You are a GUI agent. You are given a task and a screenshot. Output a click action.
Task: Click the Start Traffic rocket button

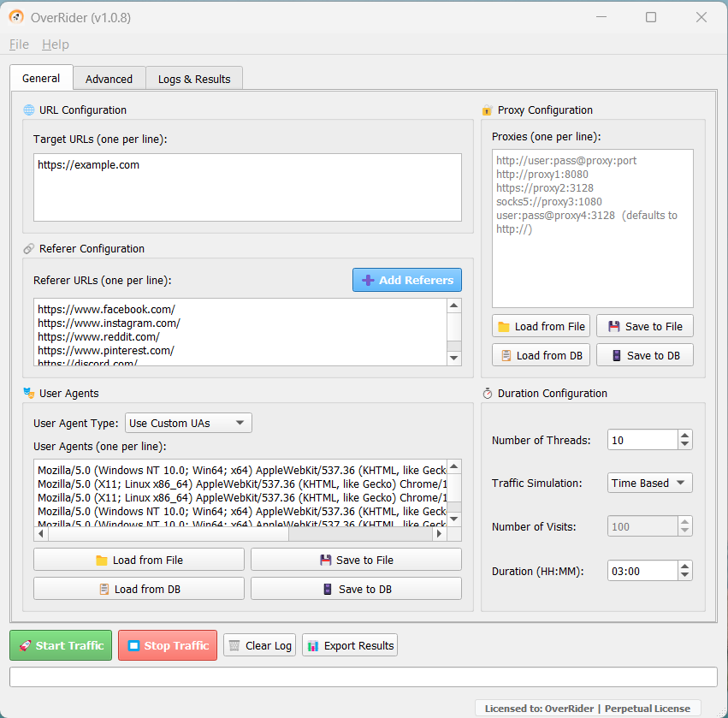61,645
